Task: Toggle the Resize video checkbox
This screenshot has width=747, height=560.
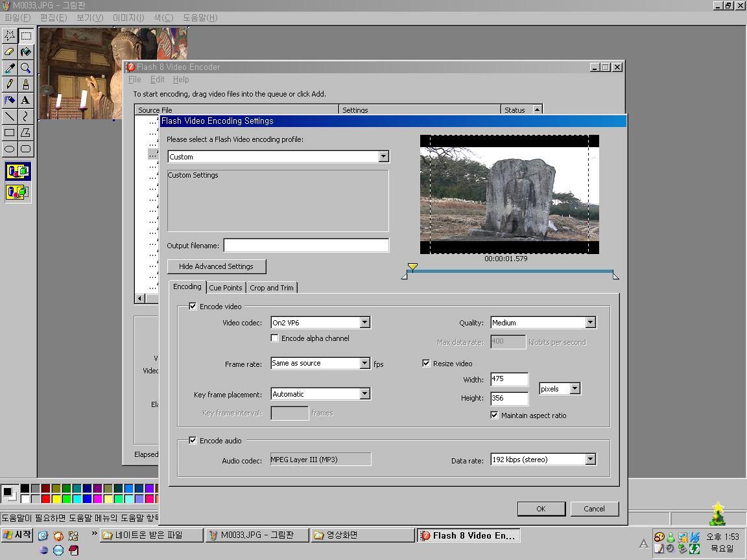Action: point(426,364)
